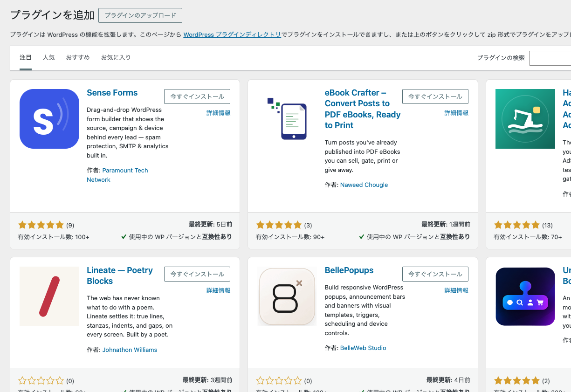Click the BellePopups description text
The height and width of the screenshot is (392, 571).
(365, 310)
